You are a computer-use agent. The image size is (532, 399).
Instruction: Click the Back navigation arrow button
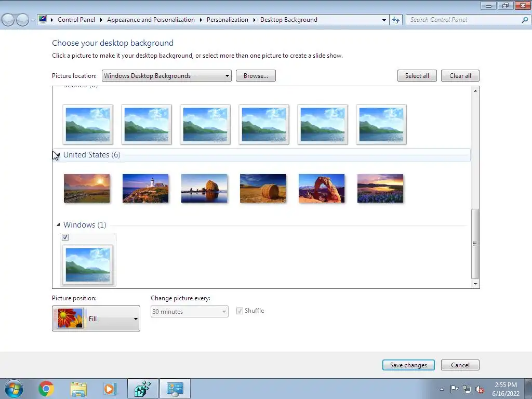click(x=8, y=20)
